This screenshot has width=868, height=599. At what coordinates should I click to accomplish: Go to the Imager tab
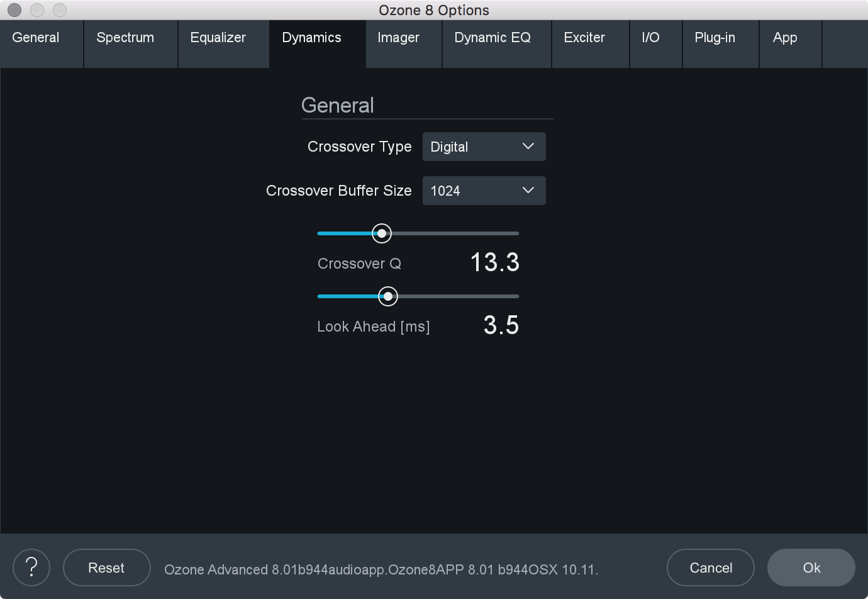[404, 44]
